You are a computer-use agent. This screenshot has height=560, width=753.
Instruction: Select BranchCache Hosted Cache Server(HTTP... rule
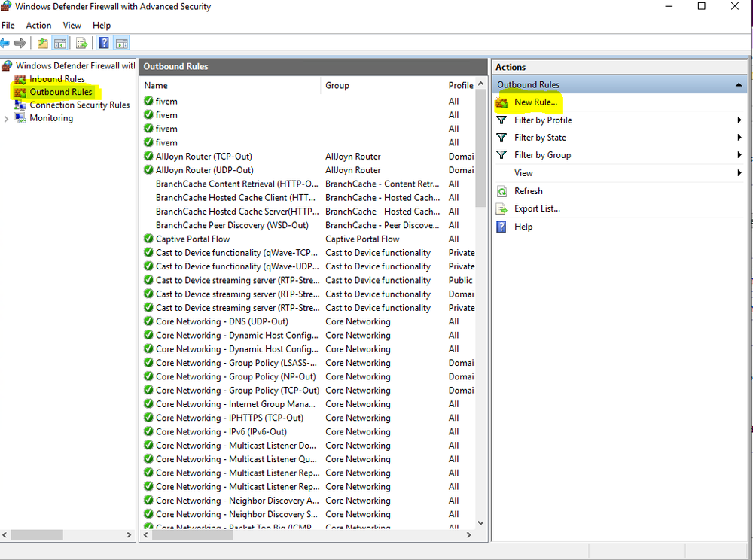[x=237, y=212]
